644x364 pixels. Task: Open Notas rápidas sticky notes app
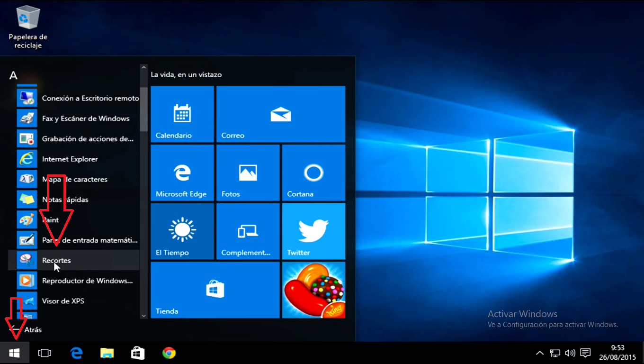tap(74, 200)
